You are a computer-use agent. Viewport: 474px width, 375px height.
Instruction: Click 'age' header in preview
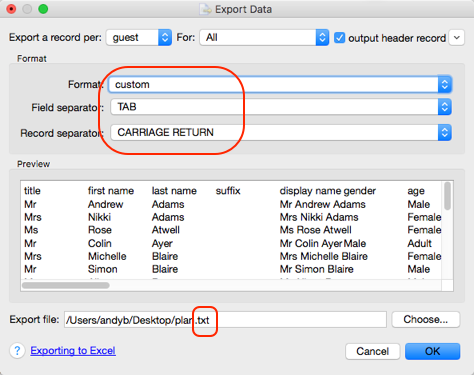coord(416,192)
